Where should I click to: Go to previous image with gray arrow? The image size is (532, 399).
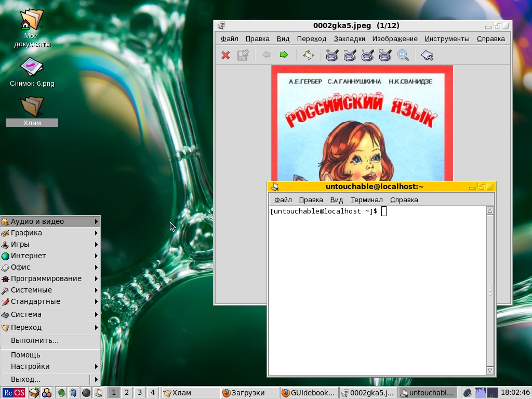[x=267, y=55]
